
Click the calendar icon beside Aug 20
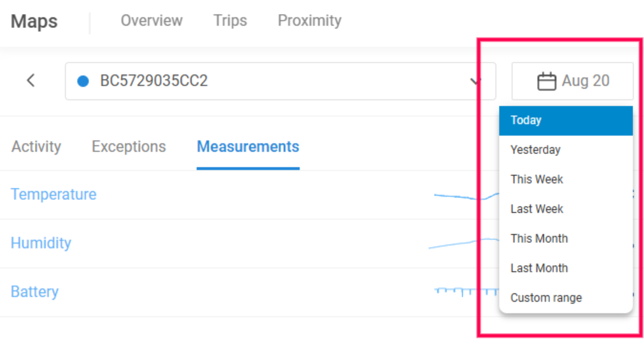point(547,81)
